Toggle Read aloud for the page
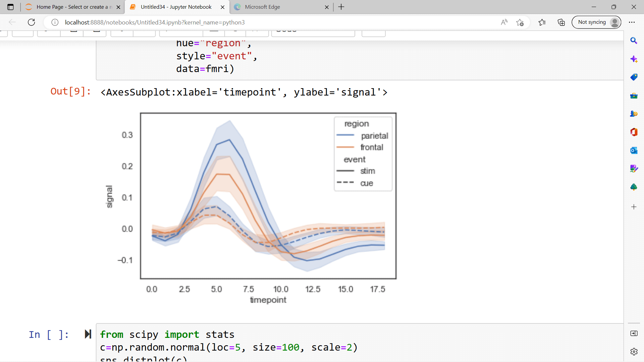 pos(504,22)
